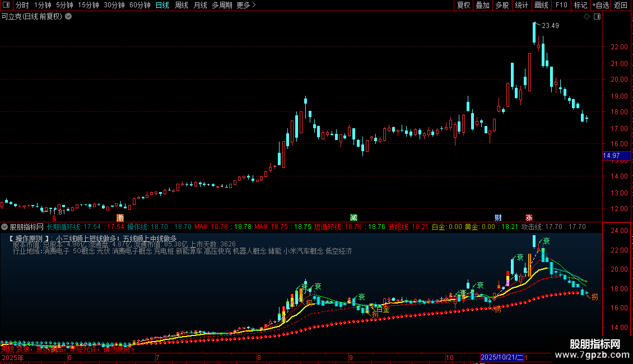Click the 激 event marker icon
The width and height of the screenshot is (633, 364).
tap(120, 218)
